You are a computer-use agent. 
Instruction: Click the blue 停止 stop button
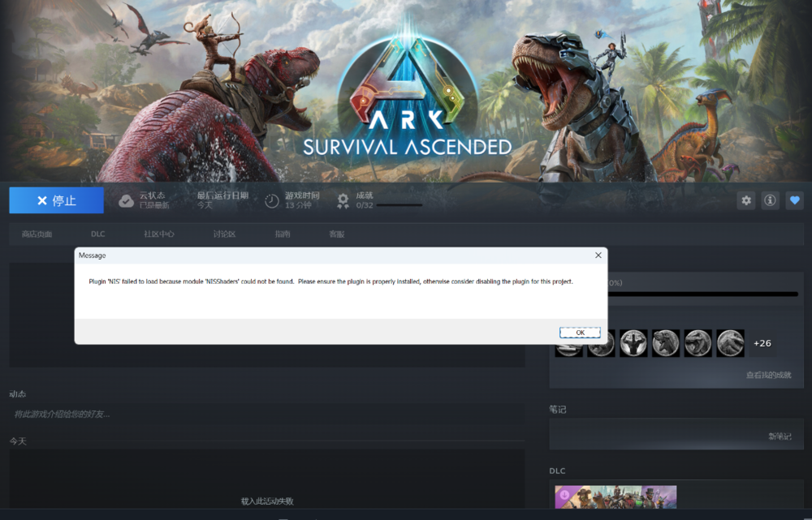coord(57,200)
